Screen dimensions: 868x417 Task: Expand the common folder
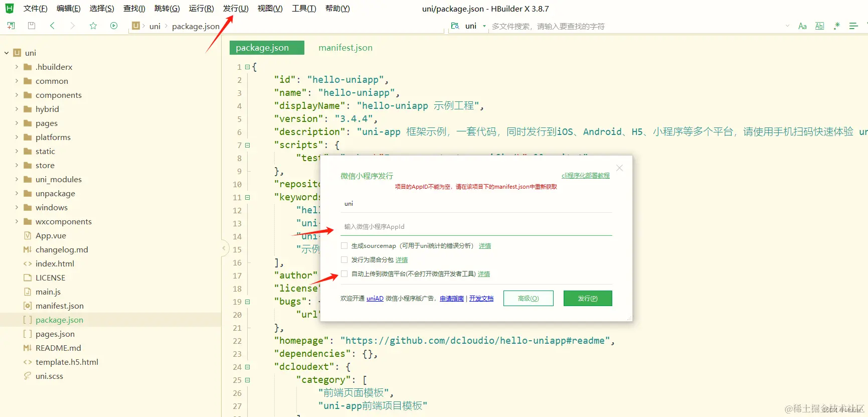[17, 81]
